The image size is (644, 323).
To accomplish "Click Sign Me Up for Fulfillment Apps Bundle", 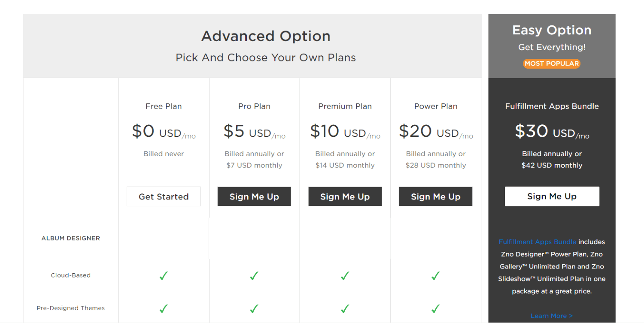I will (552, 196).
